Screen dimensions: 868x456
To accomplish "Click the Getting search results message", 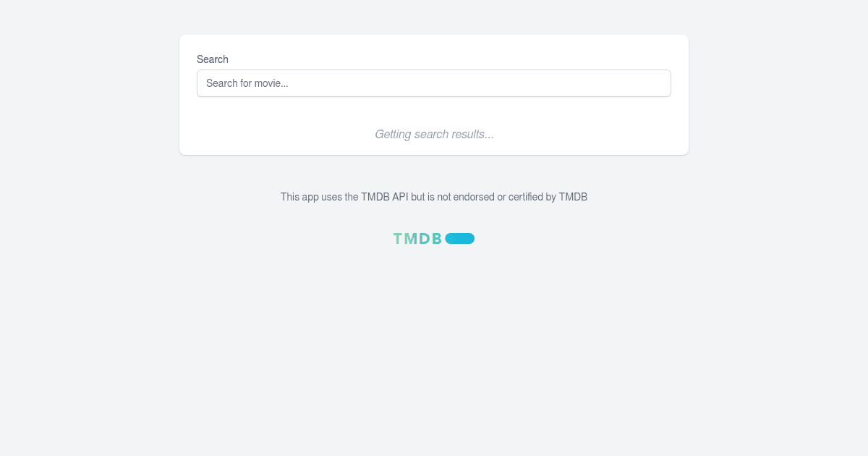I will 434,134.
